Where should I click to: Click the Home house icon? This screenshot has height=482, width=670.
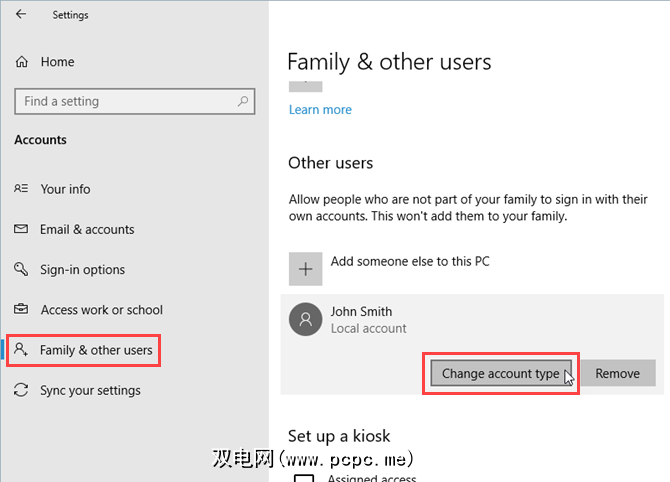(x=22, y=62)
